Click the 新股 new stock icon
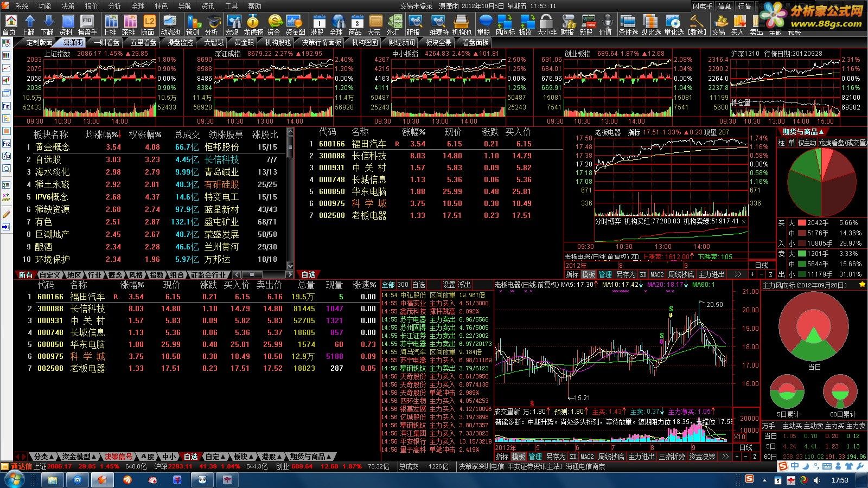The width and height of the screenshot is (868, 488). [586, 24]
